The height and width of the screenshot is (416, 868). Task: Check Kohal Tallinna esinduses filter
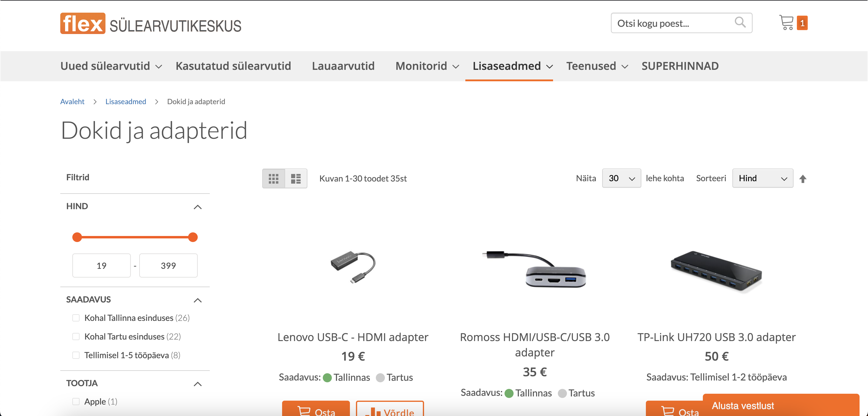76,318
